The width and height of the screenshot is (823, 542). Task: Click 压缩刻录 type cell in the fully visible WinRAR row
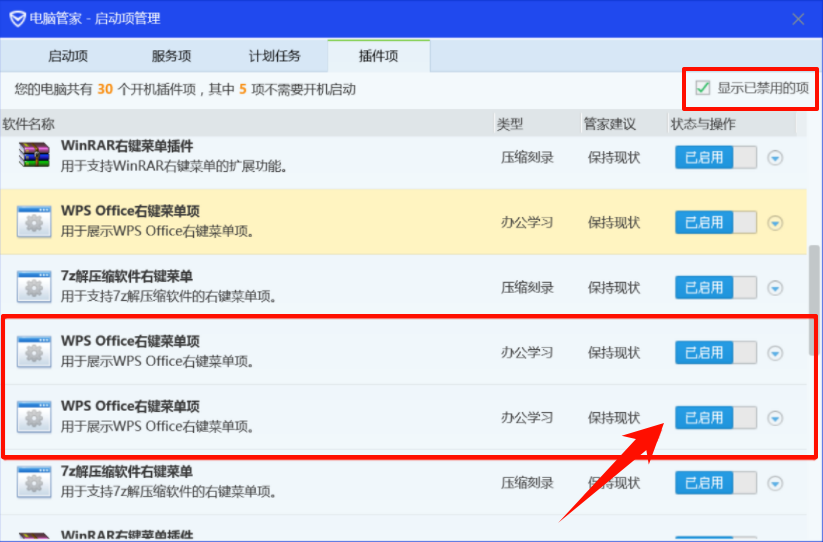coord(527,157)
